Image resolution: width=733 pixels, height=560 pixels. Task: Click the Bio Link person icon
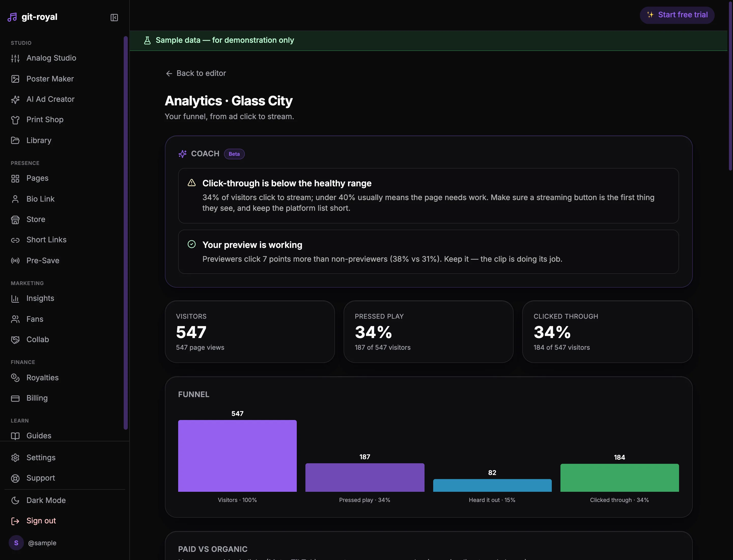coord(15,199)
